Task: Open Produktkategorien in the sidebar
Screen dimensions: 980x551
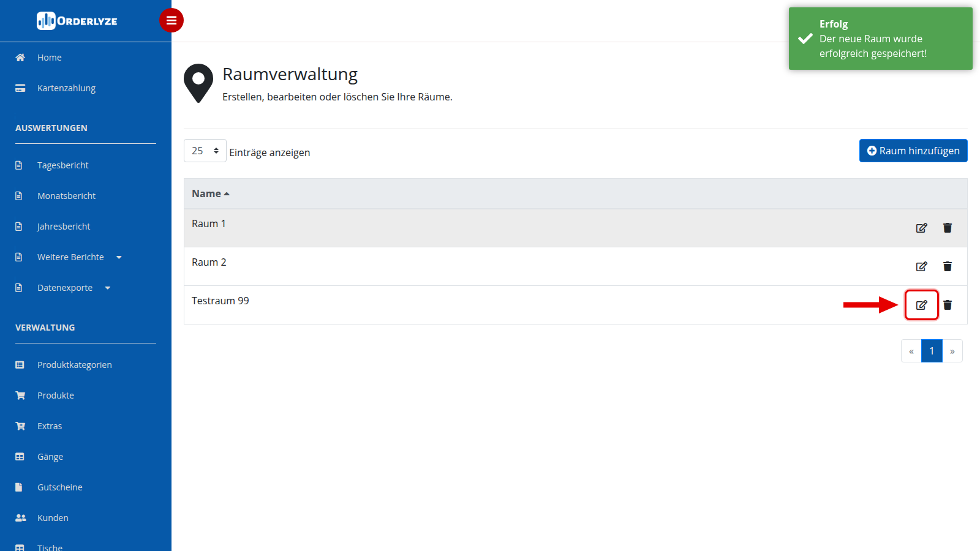Action: pyautogui.click(x=75, y=365)
